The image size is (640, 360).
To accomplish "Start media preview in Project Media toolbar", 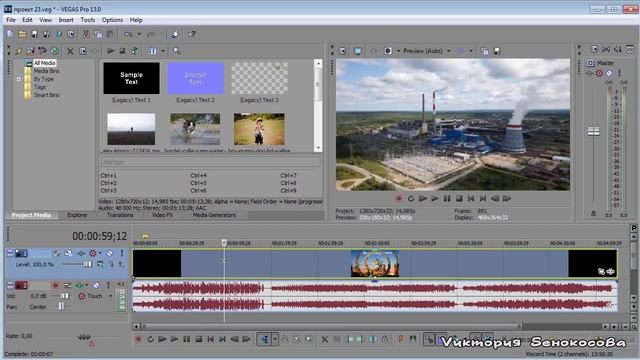I will click(x=111, y=51).
